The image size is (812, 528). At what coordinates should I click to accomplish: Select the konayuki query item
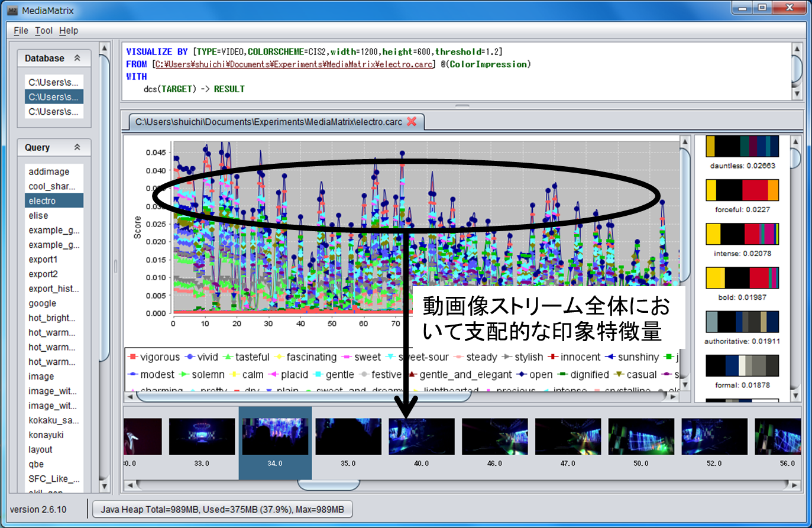(46, 435)
